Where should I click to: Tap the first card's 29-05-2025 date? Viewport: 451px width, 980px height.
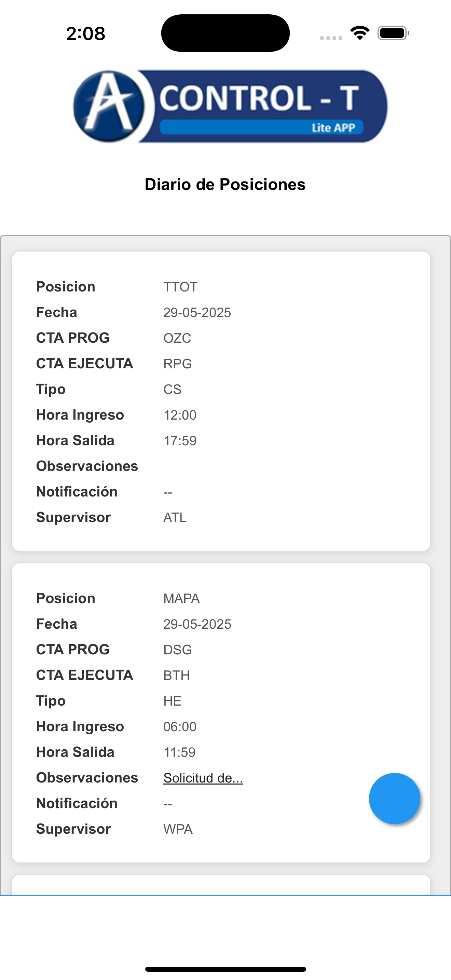click(x=197, y=312)
